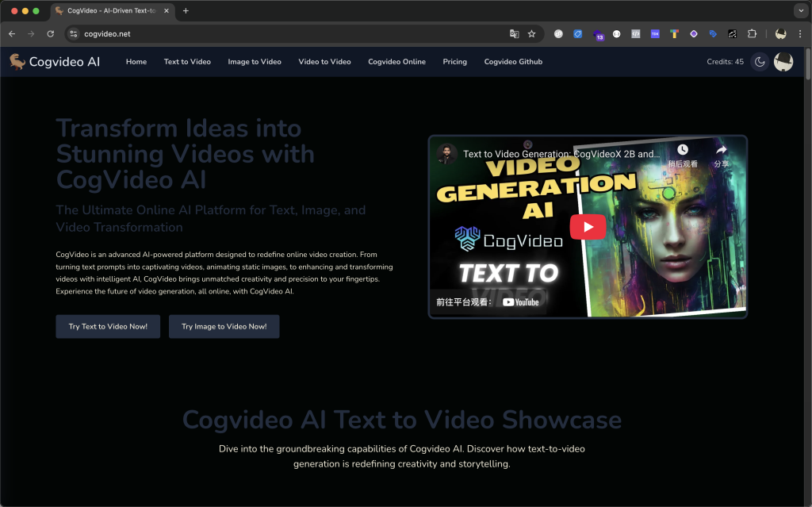This screenshot has height=507, width=812.
Task: Reload the page using the refresh icon
Action: [51, 34]
